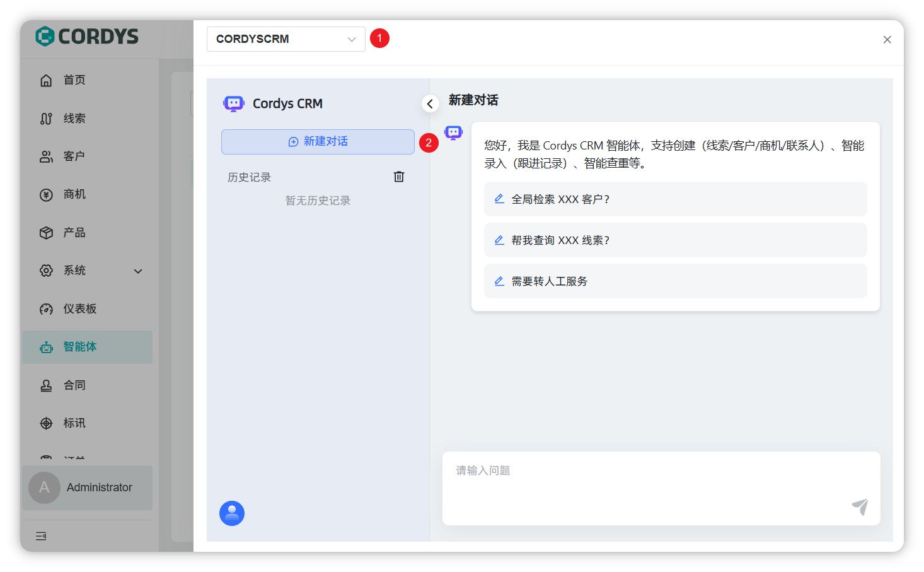Select the 商机 opportunity icon
This screenshot has width=924, height=572.
click(x=46, y=195)
